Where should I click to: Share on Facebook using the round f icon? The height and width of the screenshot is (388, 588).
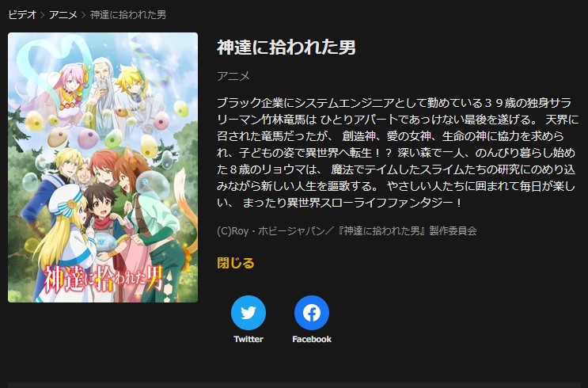tap(312, 313)
